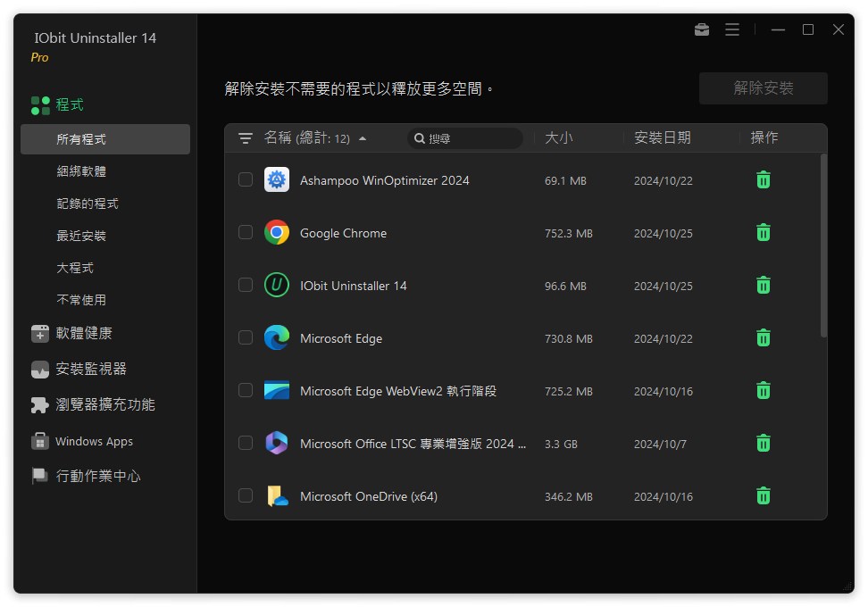Toggle sort arrow next to 名稱 (總計: 12)
This screenshot has width=868, height=607.
[x=363, y=138]
